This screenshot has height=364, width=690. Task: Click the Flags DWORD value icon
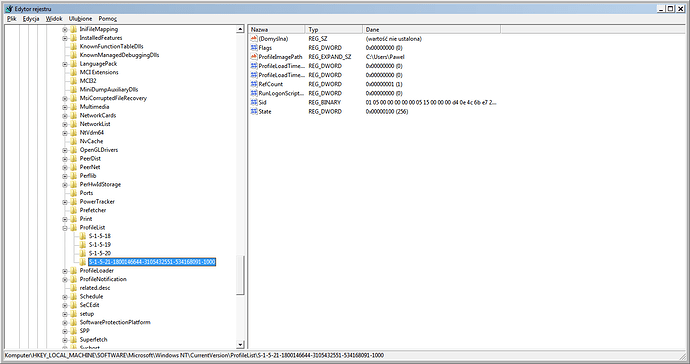point(254,48)
